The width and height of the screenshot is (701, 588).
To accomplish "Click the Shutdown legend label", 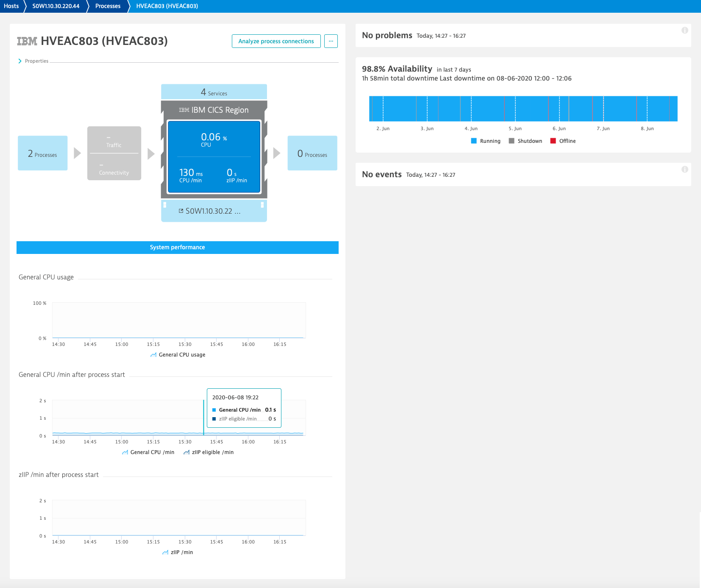I will [530, 141].
